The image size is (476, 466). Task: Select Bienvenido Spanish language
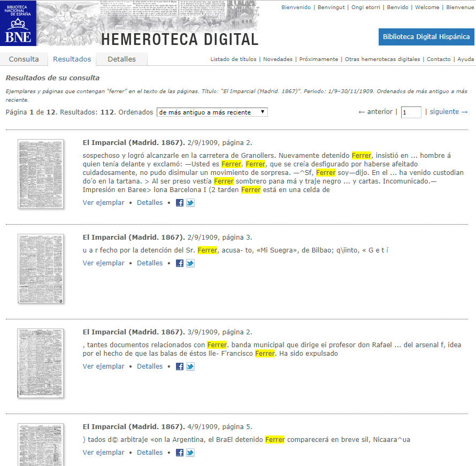point(296,7)
